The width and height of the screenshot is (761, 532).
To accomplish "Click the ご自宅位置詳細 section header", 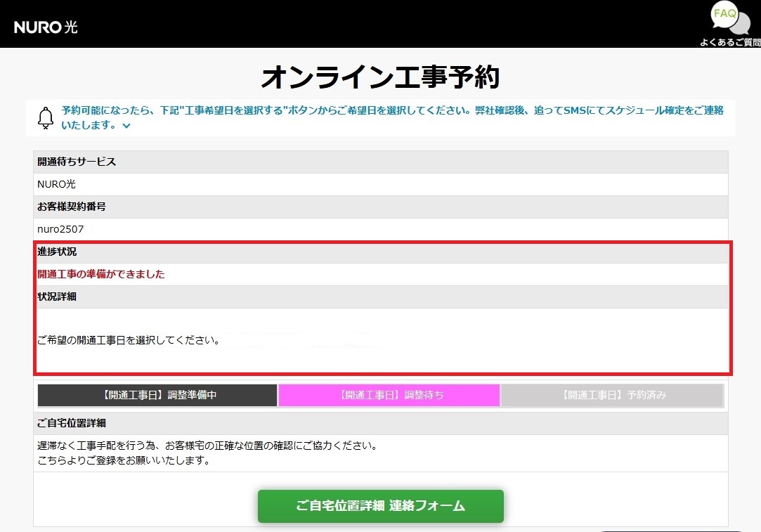I will coord(72,423).
